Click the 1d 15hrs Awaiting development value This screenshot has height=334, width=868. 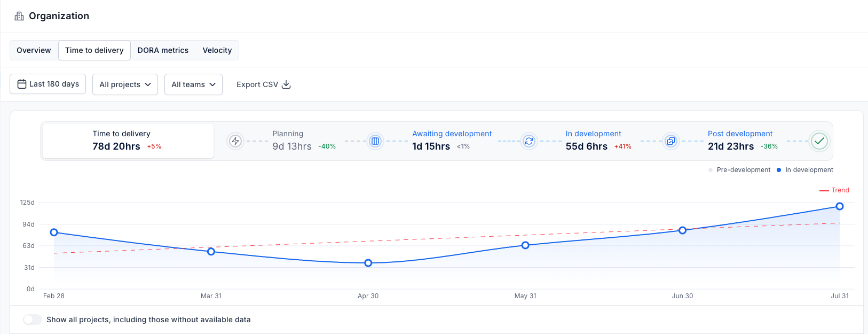(x=431, y=146)
